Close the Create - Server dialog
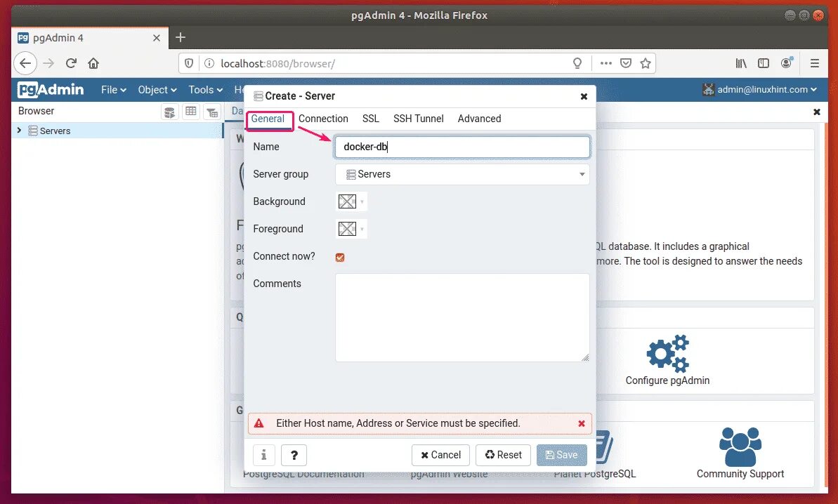This screenshot has width=838, height=504. (584, 96)
